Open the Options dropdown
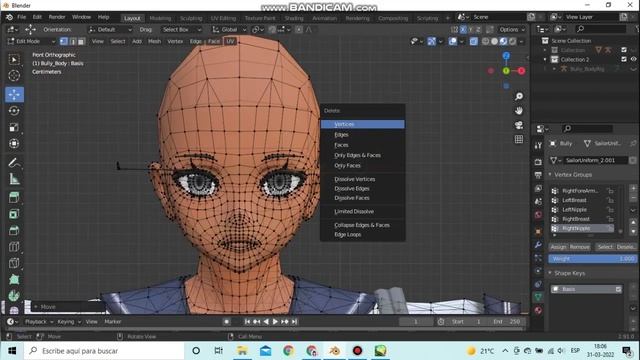The image size is (640, 360). 512,29
